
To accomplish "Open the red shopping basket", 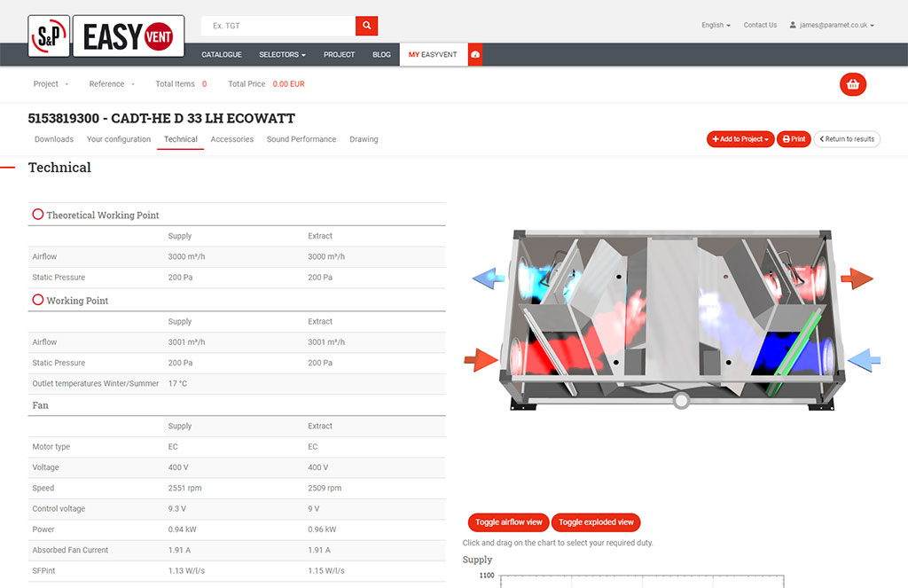I will [x=853, y=84].
